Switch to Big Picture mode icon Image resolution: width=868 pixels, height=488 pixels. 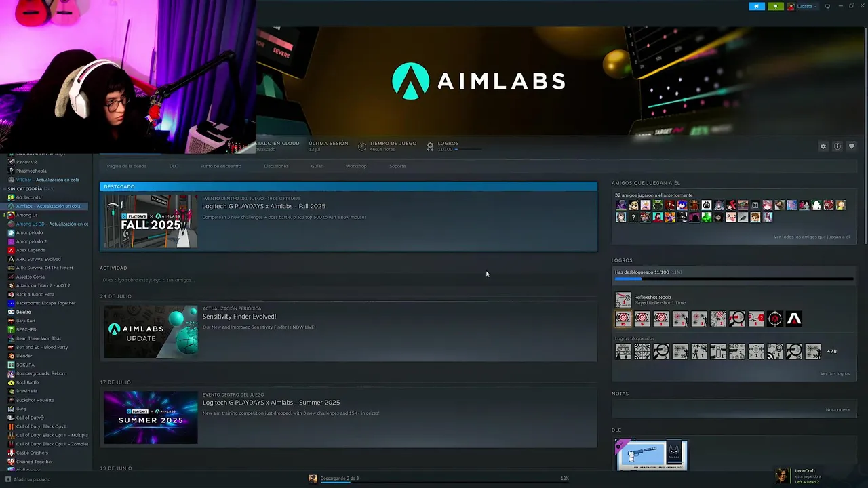click(x=827, y=6)
